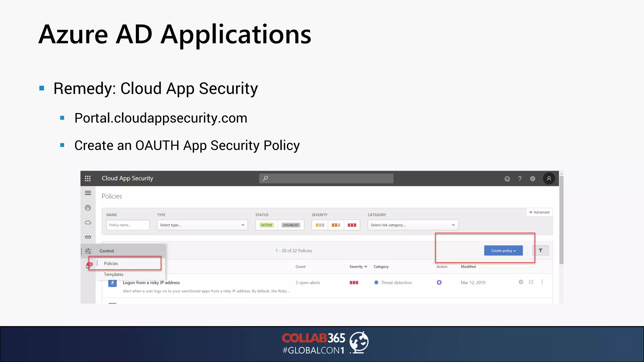Toggle the DISABLED status filter

point(291,225)
